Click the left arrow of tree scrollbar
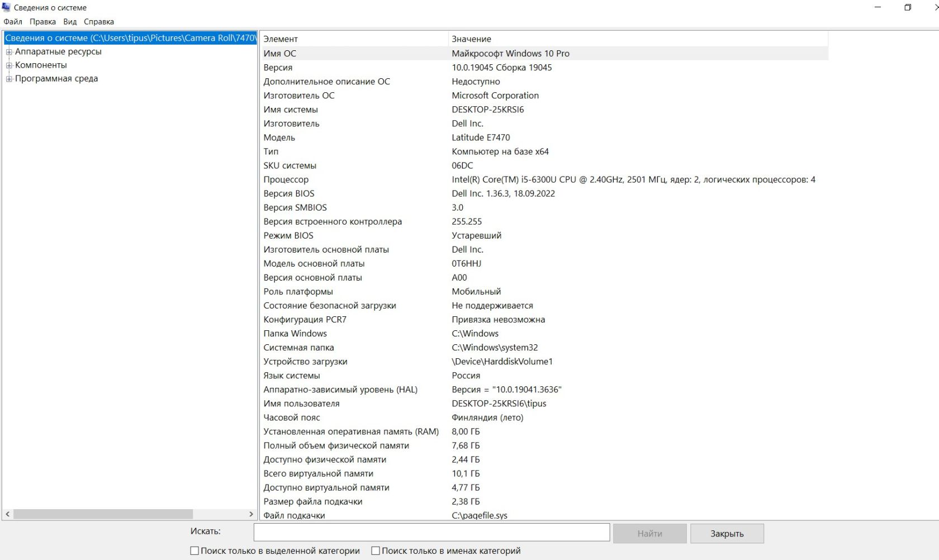The width and height of the screenshot is (939, 560). click(x=7, y=514)
